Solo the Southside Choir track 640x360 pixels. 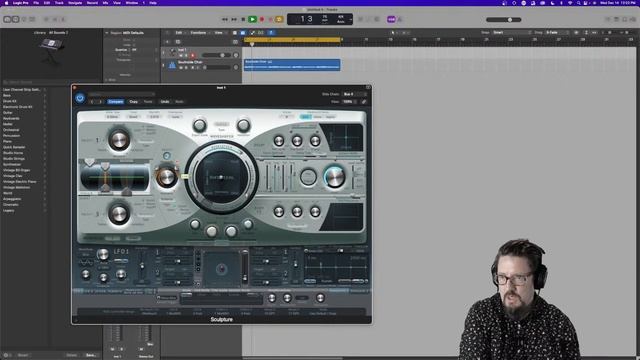187,67
